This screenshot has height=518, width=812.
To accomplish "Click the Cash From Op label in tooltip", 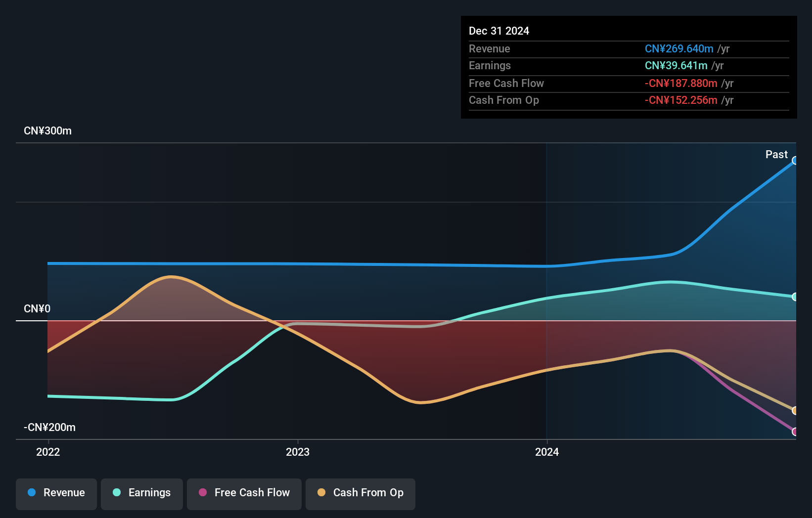I will (x=504, y=100).
